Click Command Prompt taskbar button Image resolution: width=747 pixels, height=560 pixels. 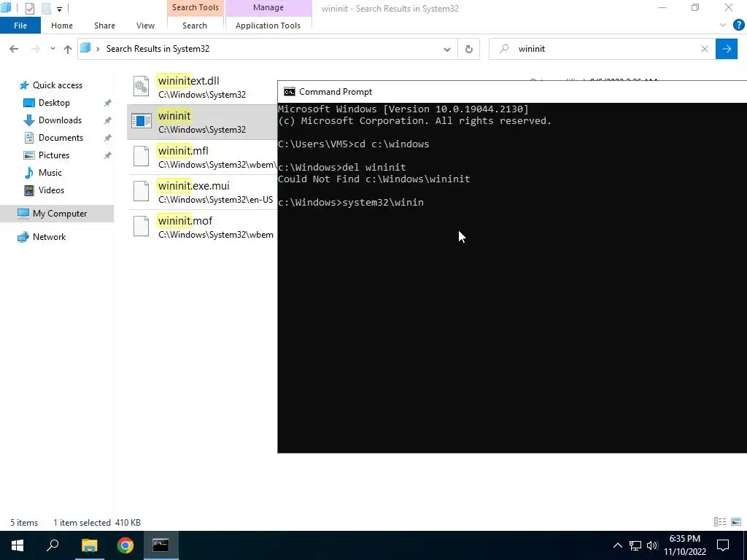160,545
